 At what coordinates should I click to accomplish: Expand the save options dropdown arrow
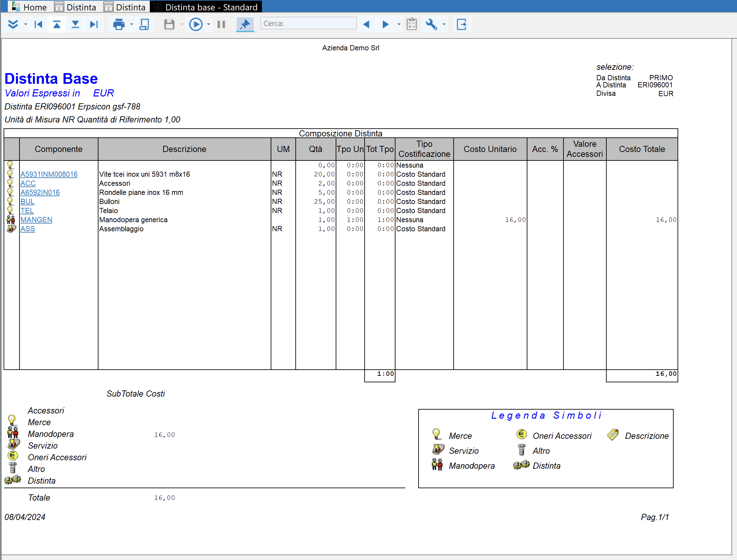pos(182,24)
